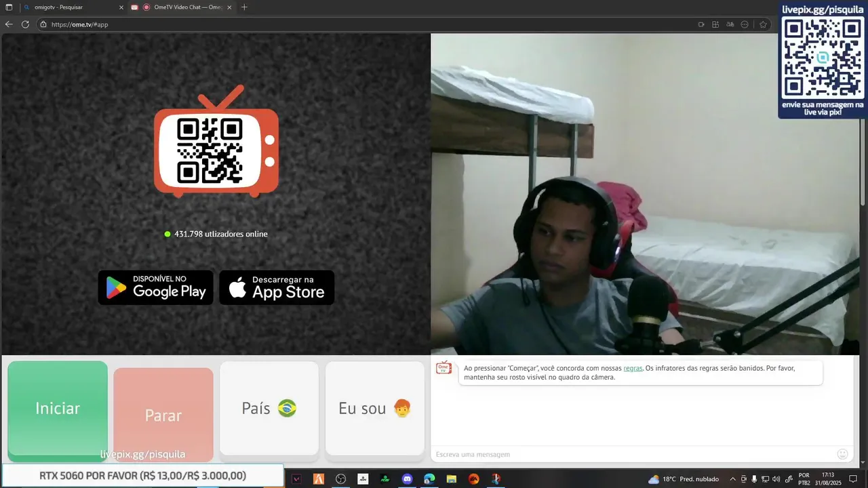Open the network tray icon

pos(765,479)
